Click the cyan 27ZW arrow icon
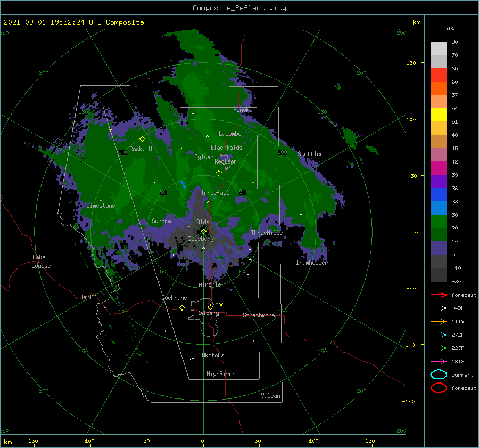Image resolution: width=479 pixels, height=448 pixels. click(x=439, y=335)
